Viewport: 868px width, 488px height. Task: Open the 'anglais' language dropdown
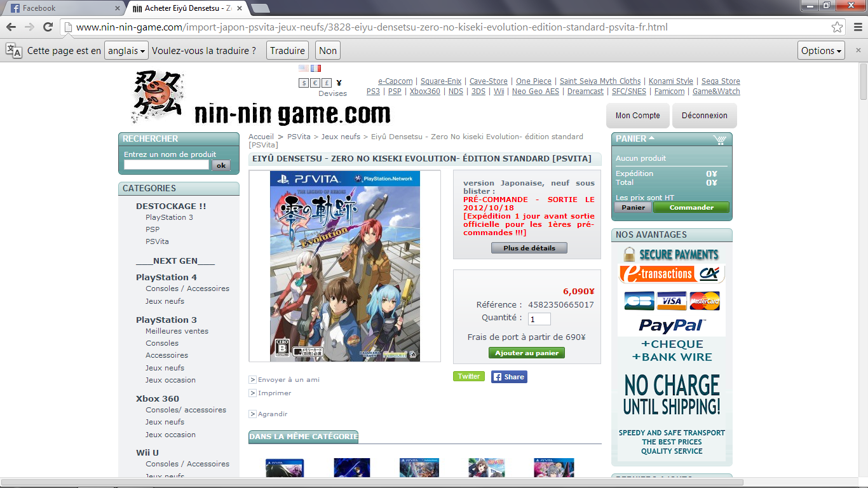[126, 51]
